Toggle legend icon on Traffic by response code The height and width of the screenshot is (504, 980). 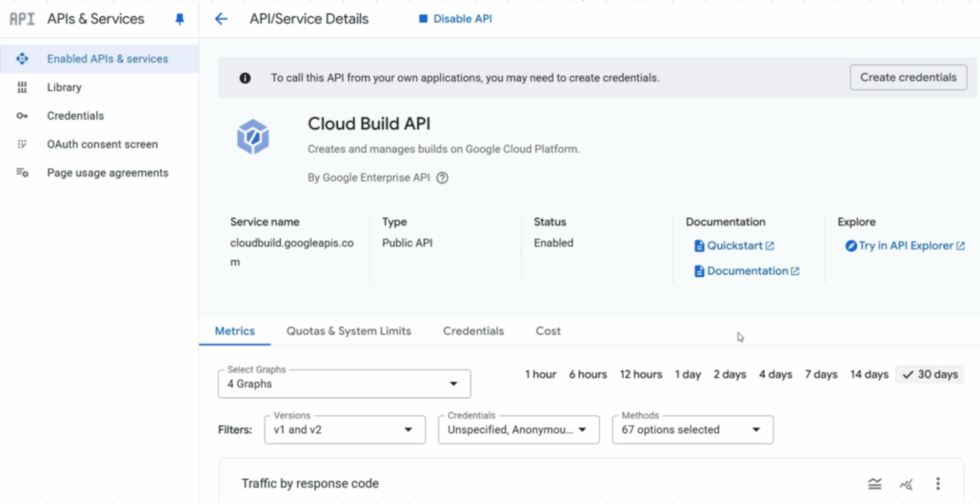point(874,484)
